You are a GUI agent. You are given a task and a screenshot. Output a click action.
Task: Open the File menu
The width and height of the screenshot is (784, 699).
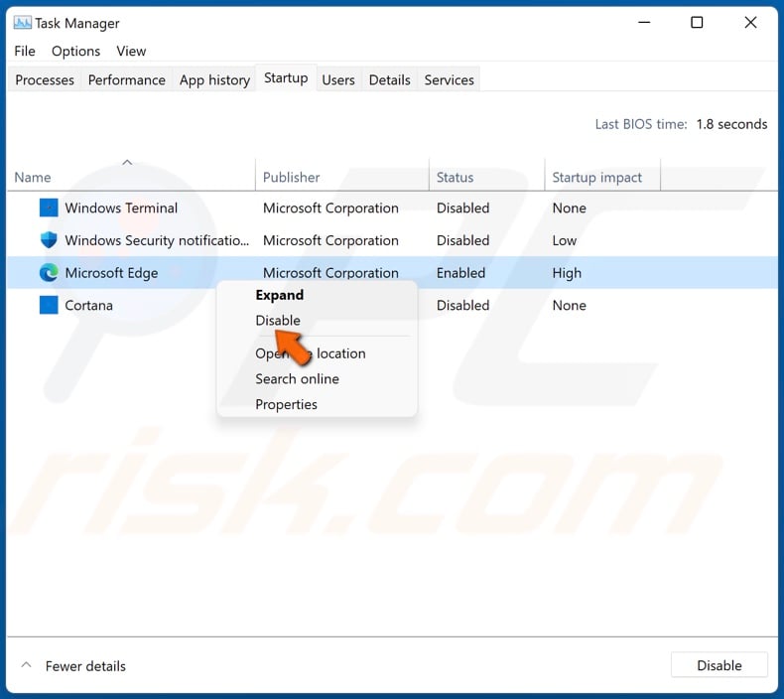pos(25,51)
